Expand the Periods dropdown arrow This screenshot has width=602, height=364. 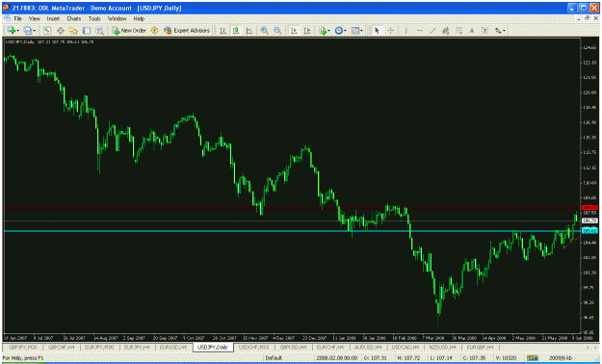[345, 31]
